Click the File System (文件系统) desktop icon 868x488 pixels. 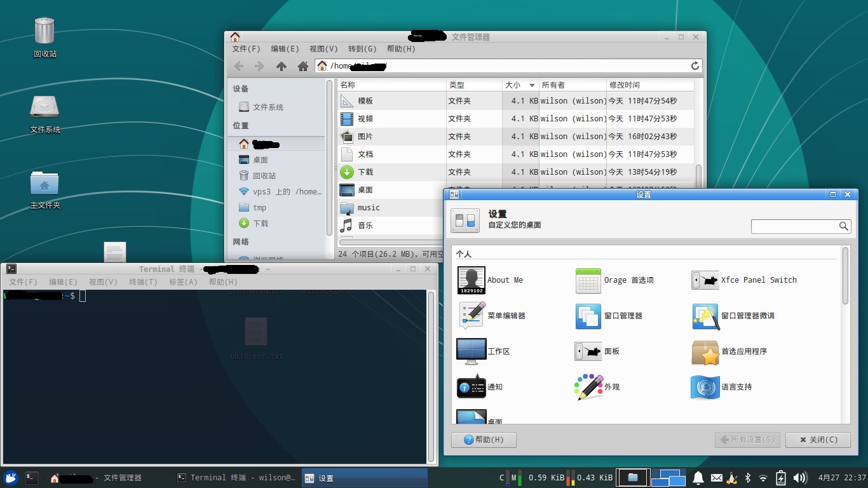44,115
